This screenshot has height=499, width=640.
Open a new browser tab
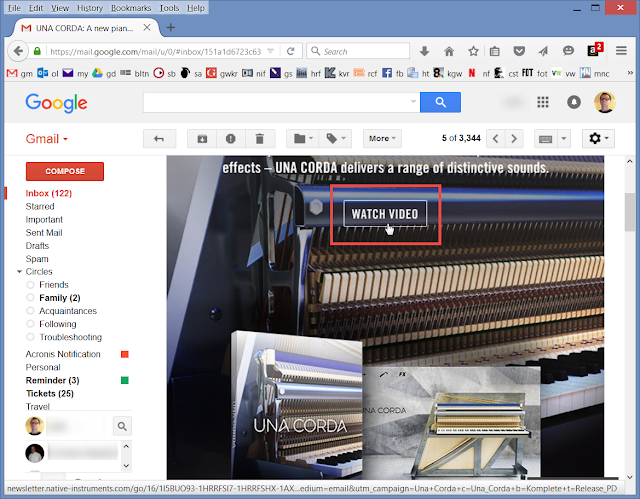(x=171, y=27)
